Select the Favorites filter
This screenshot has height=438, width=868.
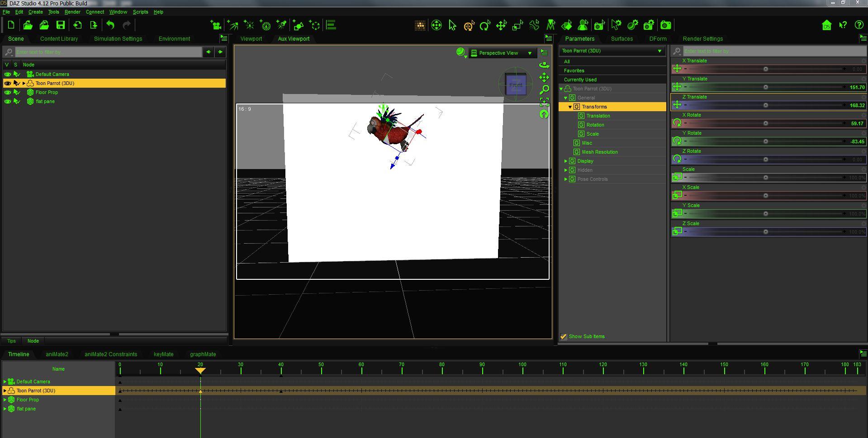coord(612,71)
